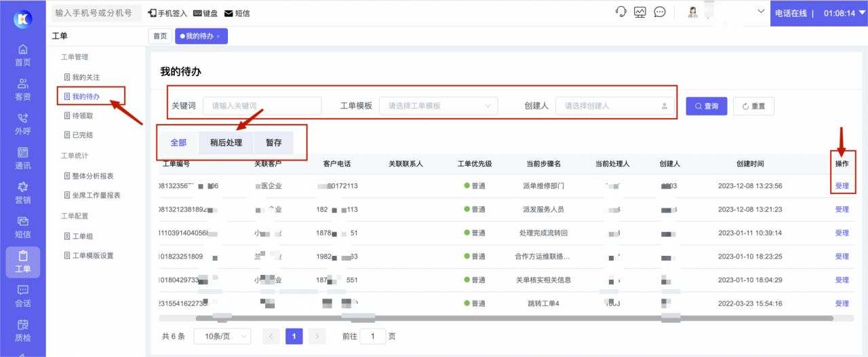
Task: Open 通讯 module in sidebar
Action: tap(22, 159)
